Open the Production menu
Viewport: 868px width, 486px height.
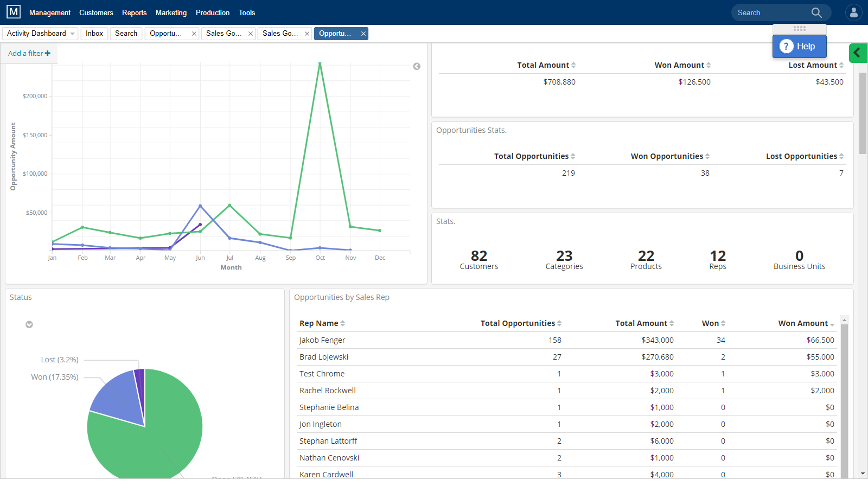tap(213, 12)
